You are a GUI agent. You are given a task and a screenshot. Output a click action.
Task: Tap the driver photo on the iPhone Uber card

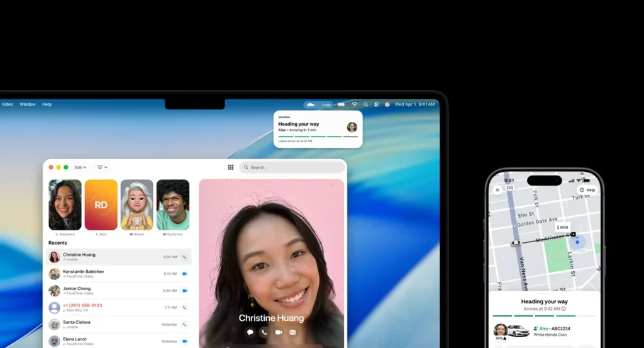click(x=500, y=330)
